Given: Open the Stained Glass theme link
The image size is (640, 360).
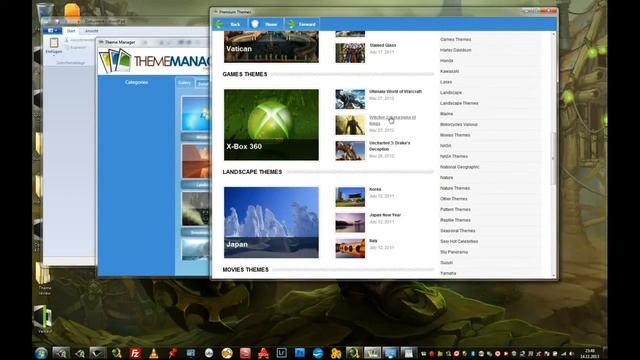Looking at the screenshot, I should click(382, 45).
